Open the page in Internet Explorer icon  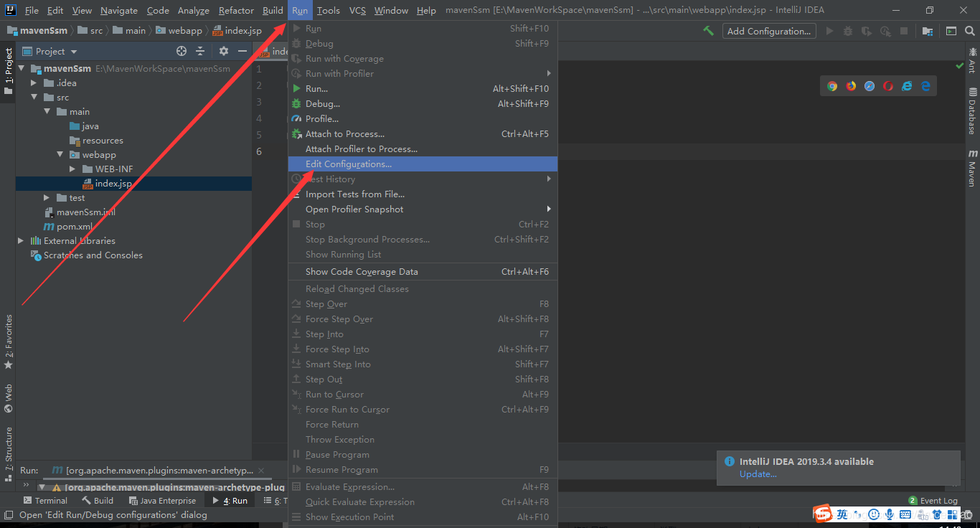(907, 86)
